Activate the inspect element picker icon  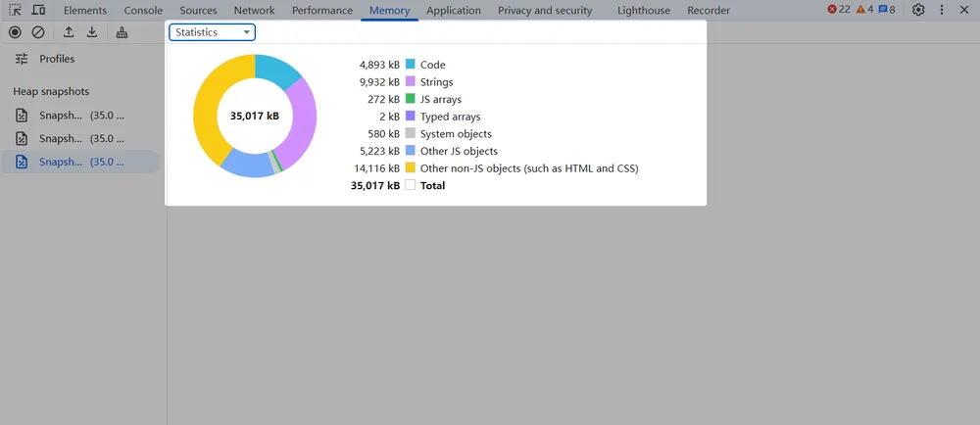15,10
